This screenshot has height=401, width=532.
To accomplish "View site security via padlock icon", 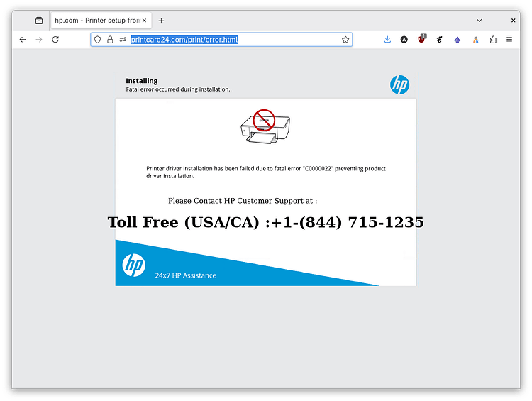I will pyautogui.click(x=110, y=40).
